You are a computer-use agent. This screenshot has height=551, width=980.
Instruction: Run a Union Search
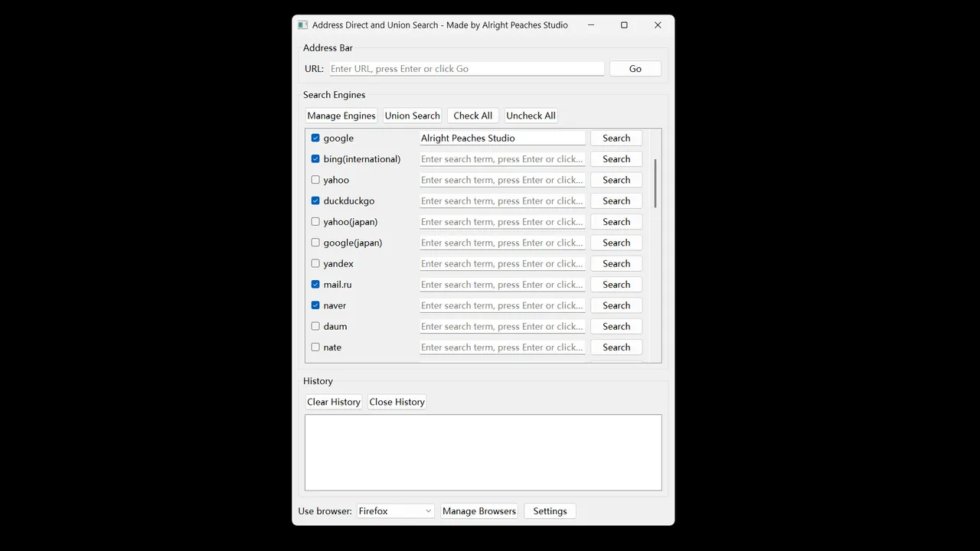point(413,116)
